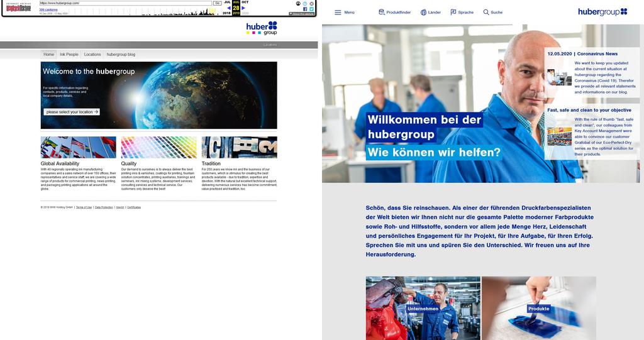Click please select your location button
The height and width of the screenshot is (340, 644).
(x=72, y=112)
